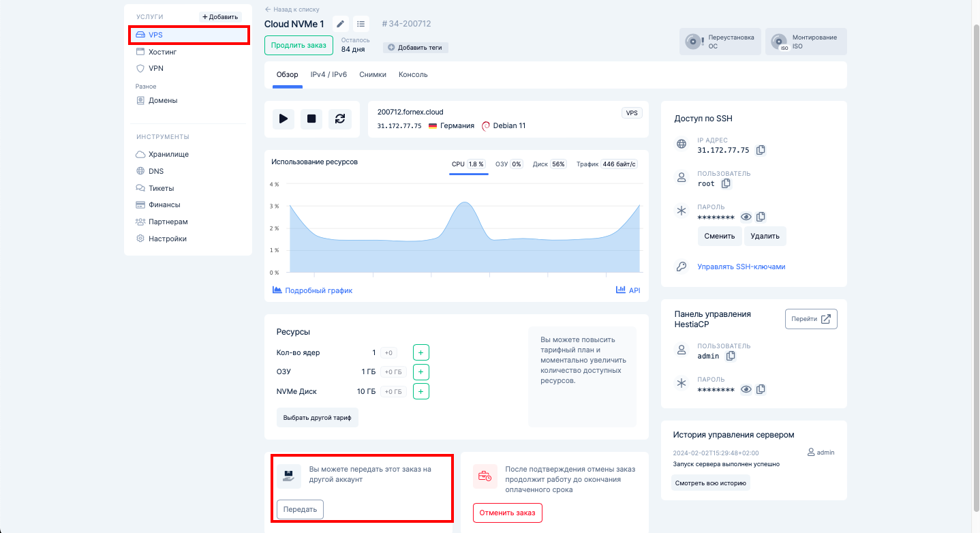Show the HestiaCP password with the eye icon
Screen dimensions: 980x533
click(x=746, y=389)
